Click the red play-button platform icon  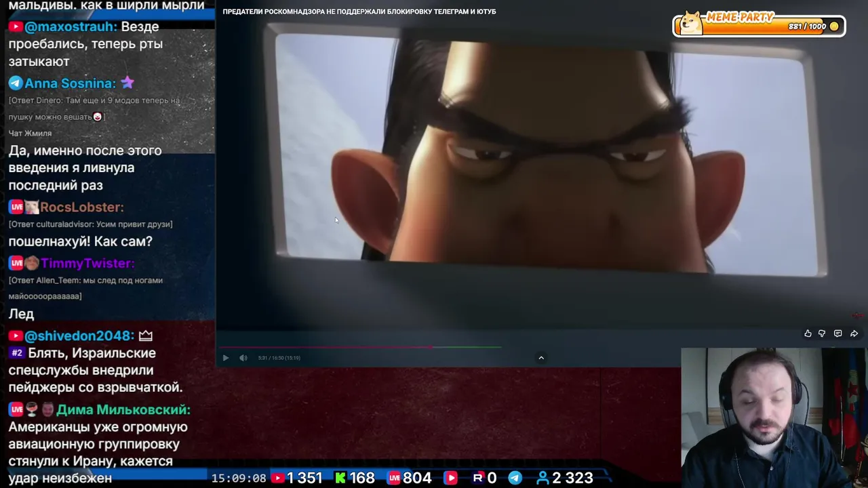click(451, 478)
